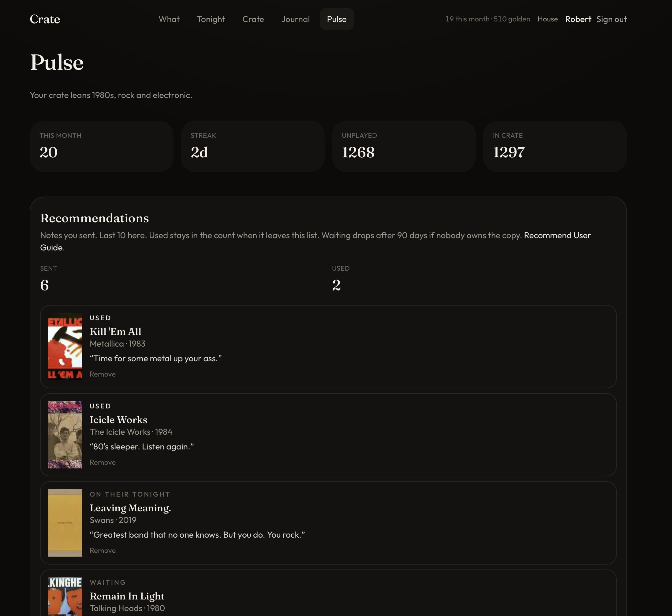Click 'Talking Heads · 1980' text

[127, 608]
